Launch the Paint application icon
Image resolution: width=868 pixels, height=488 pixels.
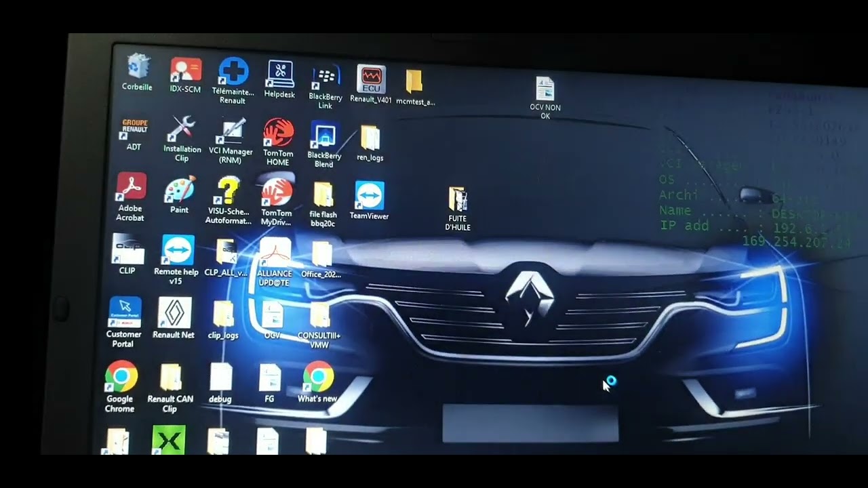point(180,195)
